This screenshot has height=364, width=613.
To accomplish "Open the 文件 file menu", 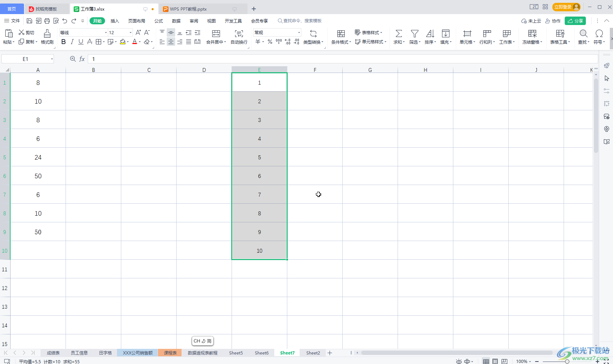I will pyautogui.click(x=12, y=21).
